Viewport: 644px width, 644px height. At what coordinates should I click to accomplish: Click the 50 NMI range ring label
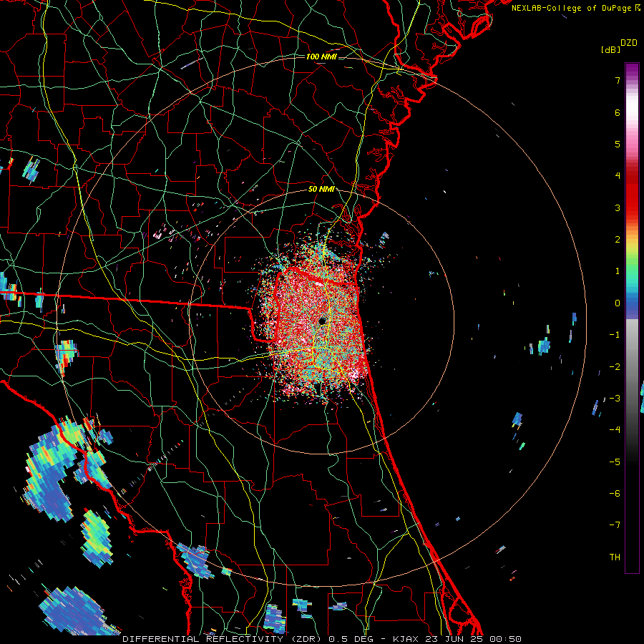pyautogui.click(x=321, y=189)
